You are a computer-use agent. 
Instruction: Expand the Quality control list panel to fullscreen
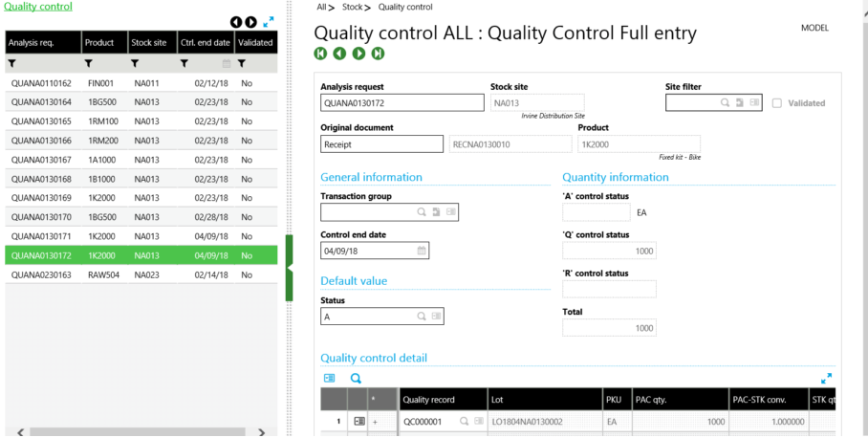[x=269, y=21]
